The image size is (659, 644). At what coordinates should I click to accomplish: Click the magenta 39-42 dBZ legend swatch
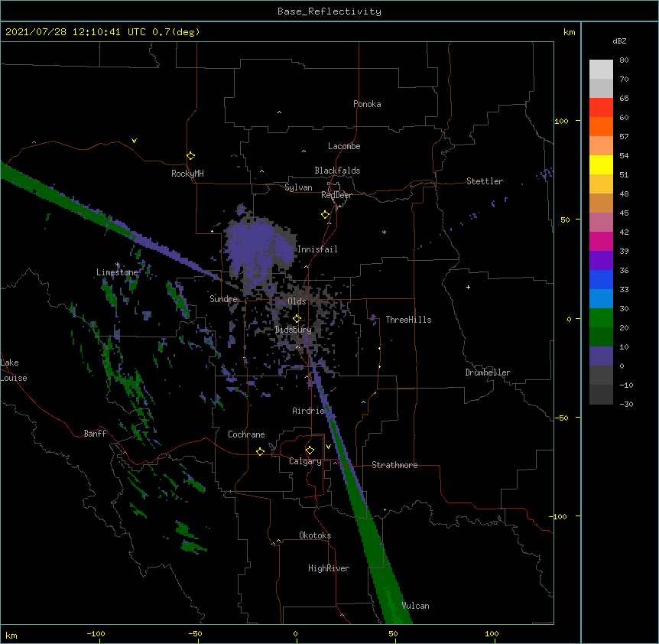pos(601,241)
